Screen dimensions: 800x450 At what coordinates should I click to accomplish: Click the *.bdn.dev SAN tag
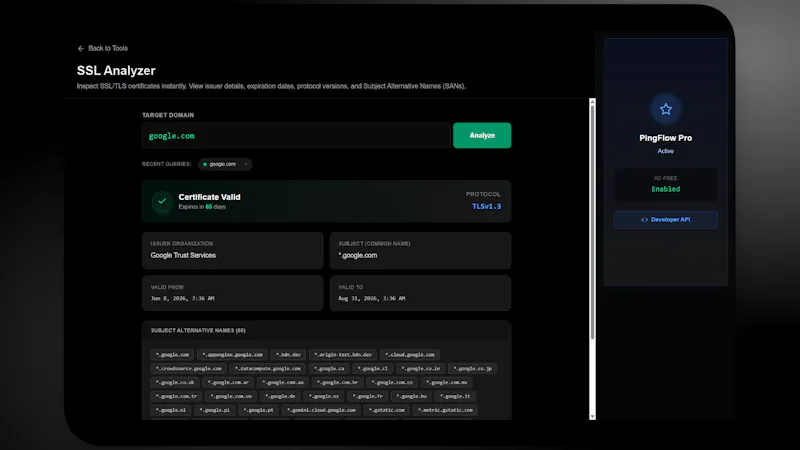[288, 355]
